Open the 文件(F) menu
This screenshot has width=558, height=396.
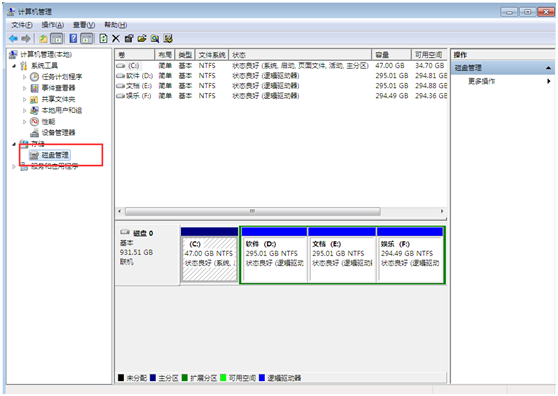point(22,25)
